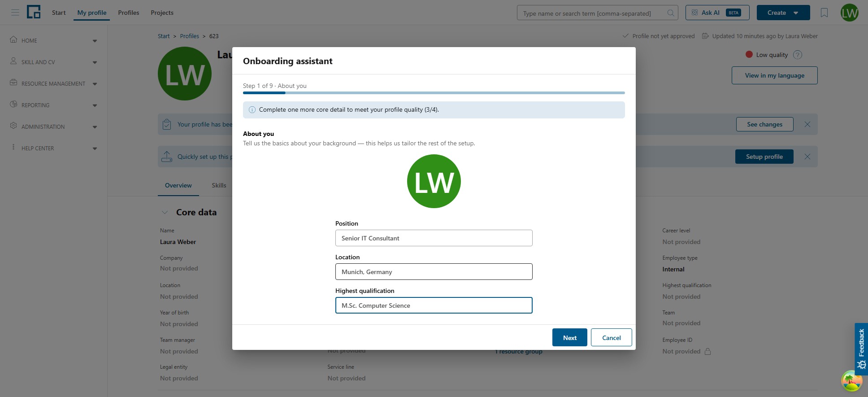Click the Help Center dots icon
This screenshot has height=397, width=868.
(13, 147)
